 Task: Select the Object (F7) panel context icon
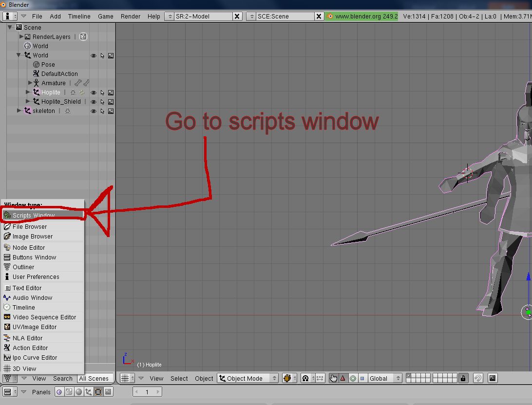click(89, 392)
